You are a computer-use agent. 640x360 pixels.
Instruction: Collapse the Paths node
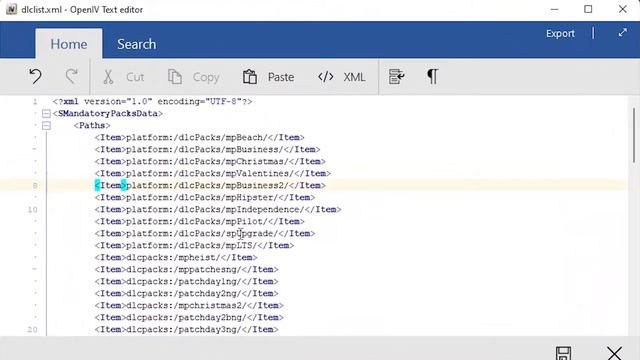[47, 125]
